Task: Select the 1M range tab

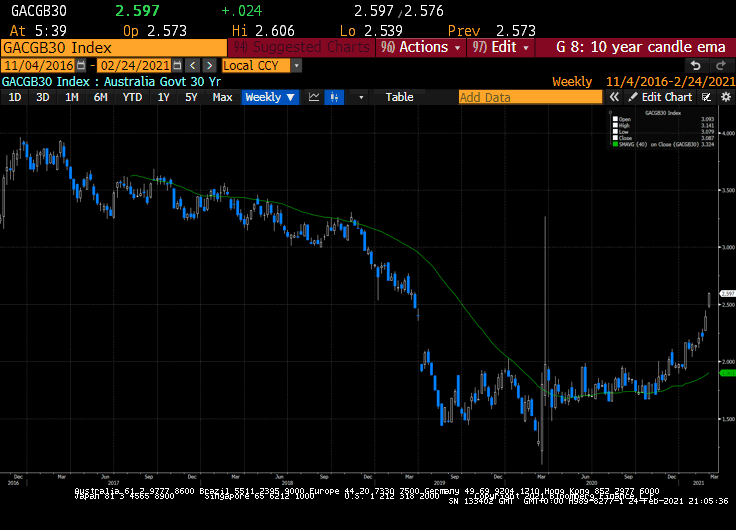Action: [72, 97]
